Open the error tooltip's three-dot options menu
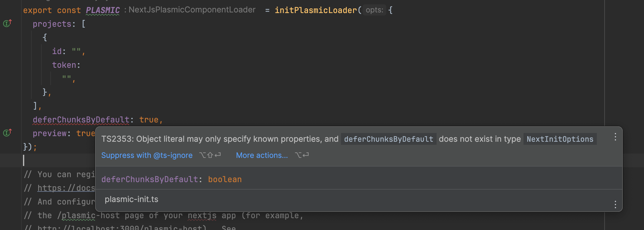 pos(615,137)
